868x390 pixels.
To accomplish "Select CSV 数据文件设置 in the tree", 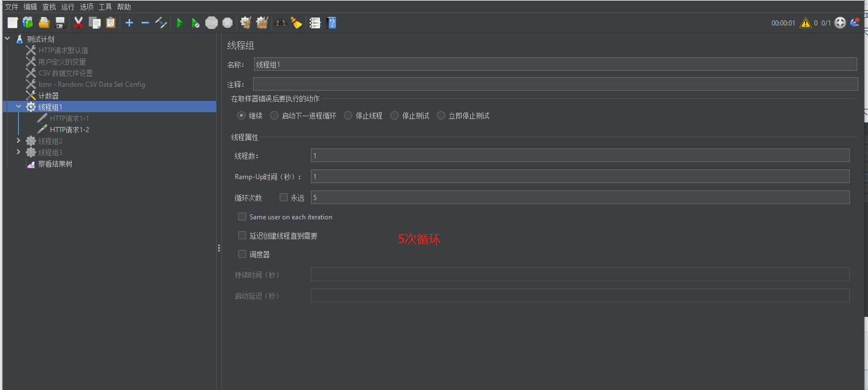I will coord(65,73).
